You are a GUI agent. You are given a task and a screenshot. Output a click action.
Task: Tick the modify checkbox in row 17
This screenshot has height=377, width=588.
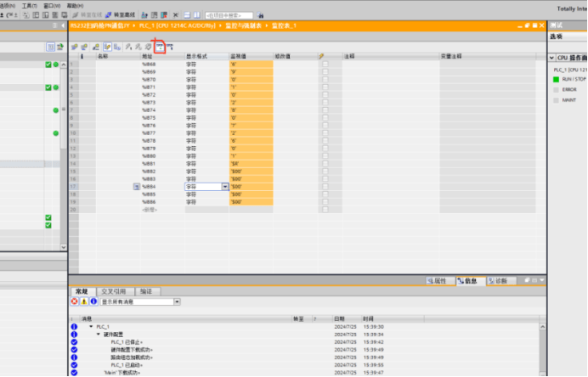pos(325,187)
